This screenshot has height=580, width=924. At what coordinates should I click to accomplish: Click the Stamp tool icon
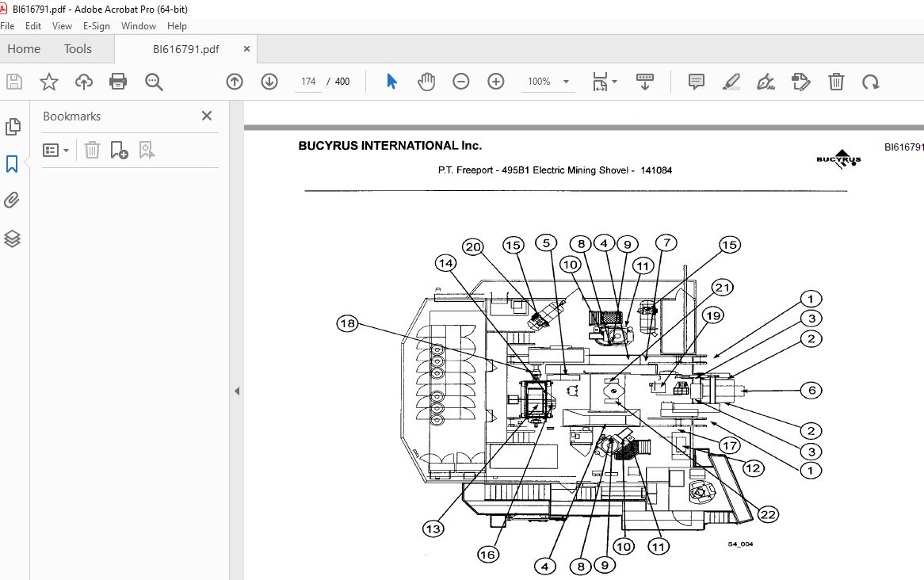pos(801,82)
